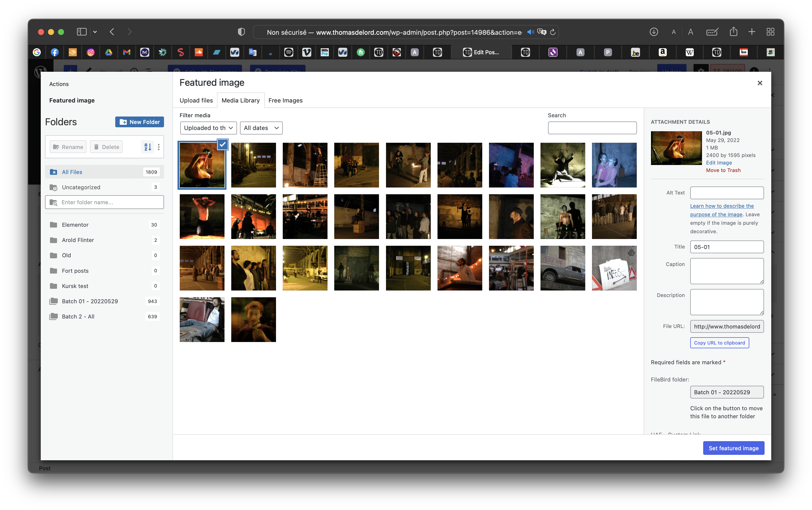
Task: Select the All Files folder
Action: 104,172
